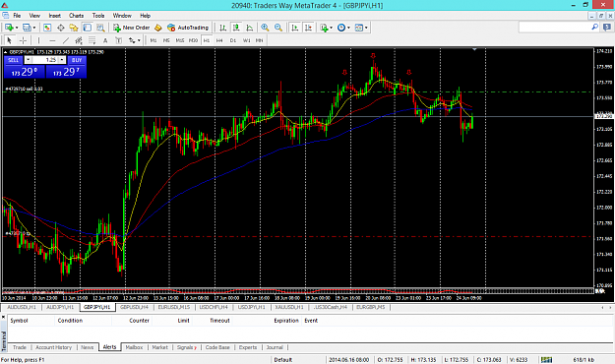Close the Terminal panel
The image size is (615, 364).
4,317
